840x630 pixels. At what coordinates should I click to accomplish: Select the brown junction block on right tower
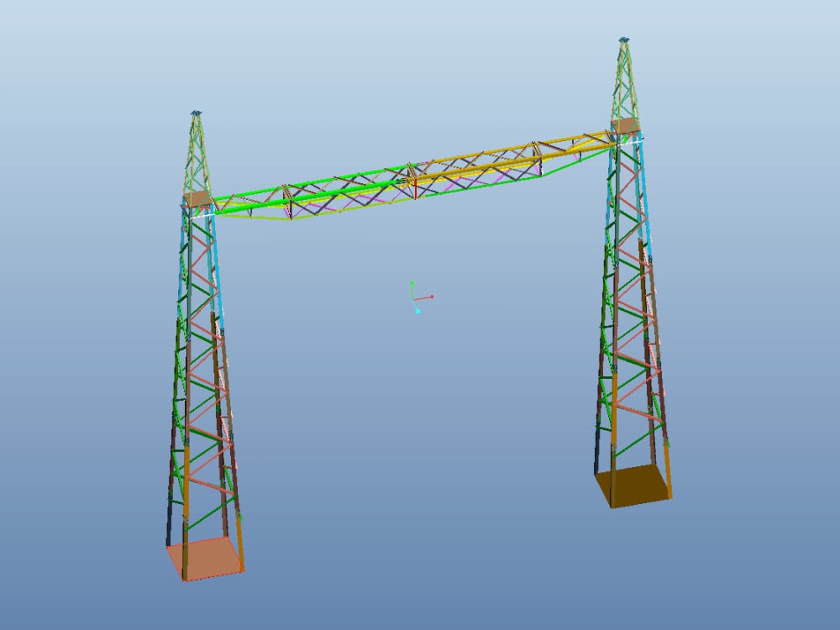pos(625,126)
